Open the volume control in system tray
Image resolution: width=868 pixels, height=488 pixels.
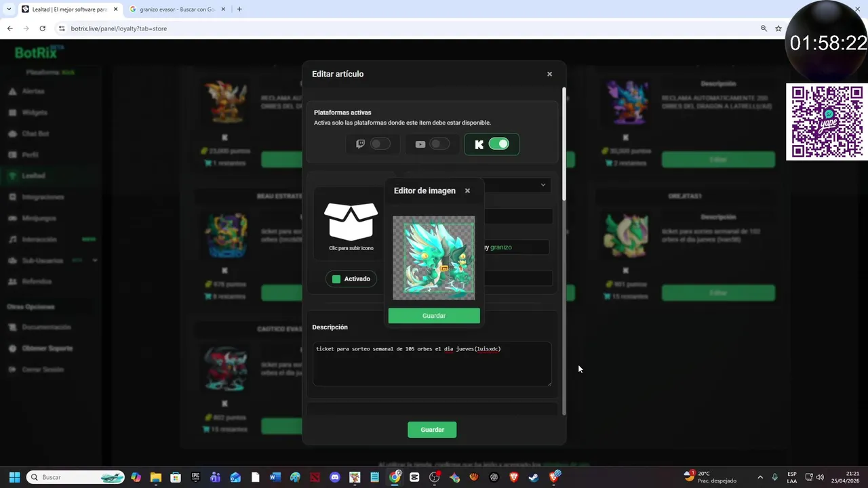(820, 477)
